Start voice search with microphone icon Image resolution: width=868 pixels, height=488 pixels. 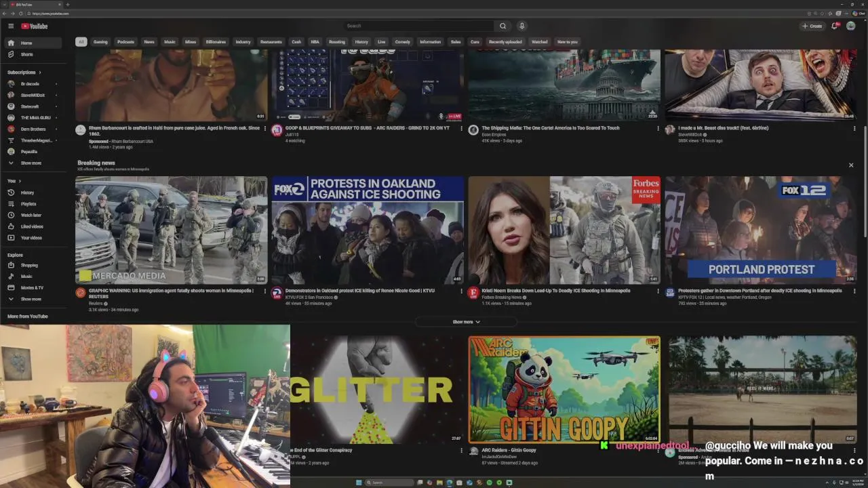coord(521,26)
